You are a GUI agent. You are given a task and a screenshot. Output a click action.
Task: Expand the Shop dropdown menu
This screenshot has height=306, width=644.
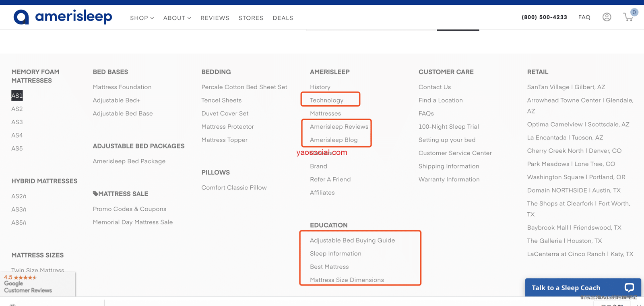pos(142,18)
